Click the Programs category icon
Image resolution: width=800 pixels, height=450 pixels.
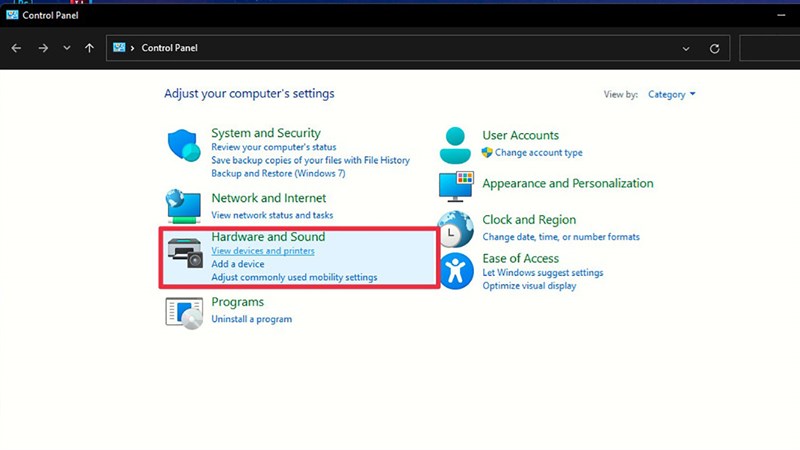click(184, 311)
